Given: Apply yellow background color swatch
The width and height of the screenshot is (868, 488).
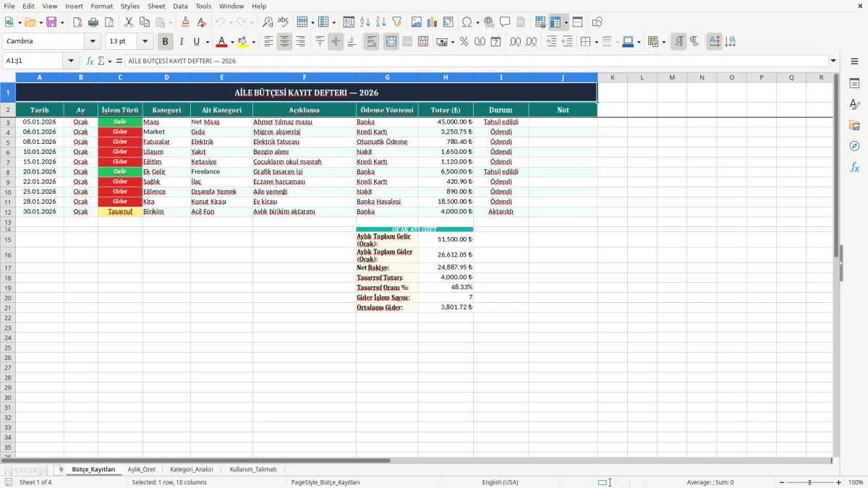Looking at the screenshot, I should (243, 42).
